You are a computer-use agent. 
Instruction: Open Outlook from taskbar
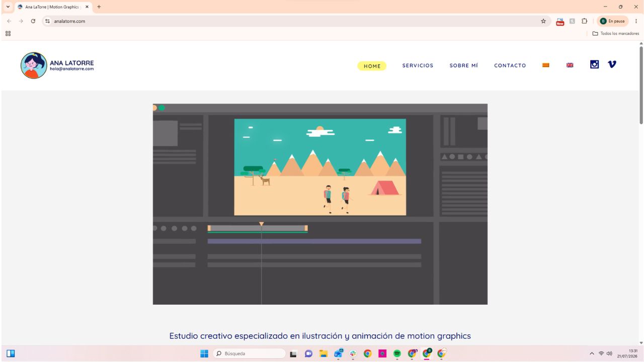point(338,353)
